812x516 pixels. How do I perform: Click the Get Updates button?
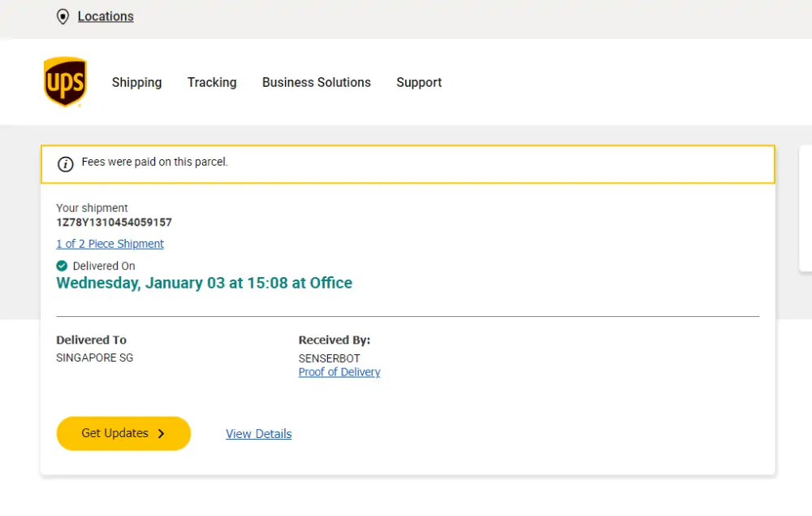click(x=123, y=434)
